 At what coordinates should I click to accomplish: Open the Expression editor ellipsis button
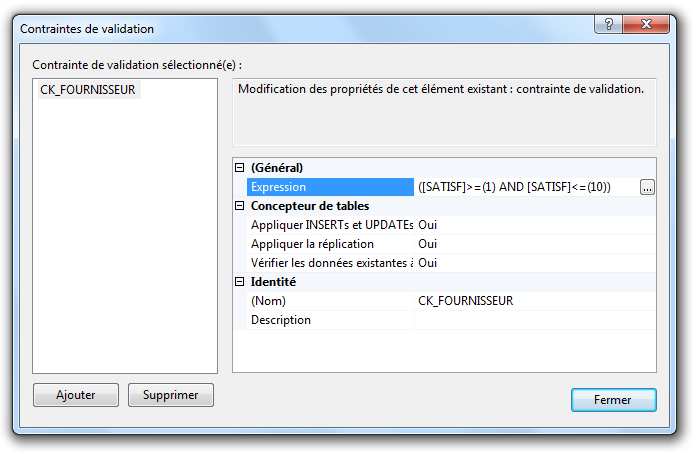point(648,187)
